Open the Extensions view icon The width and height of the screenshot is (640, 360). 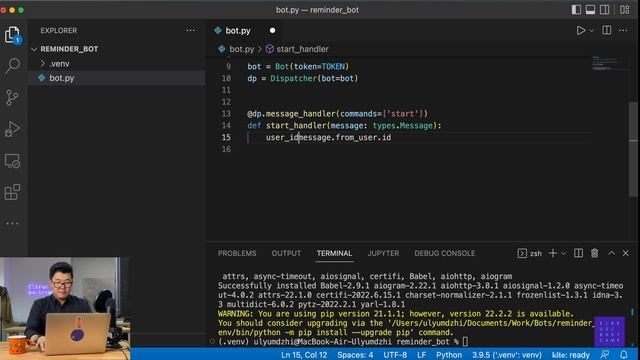coord(12,192)
